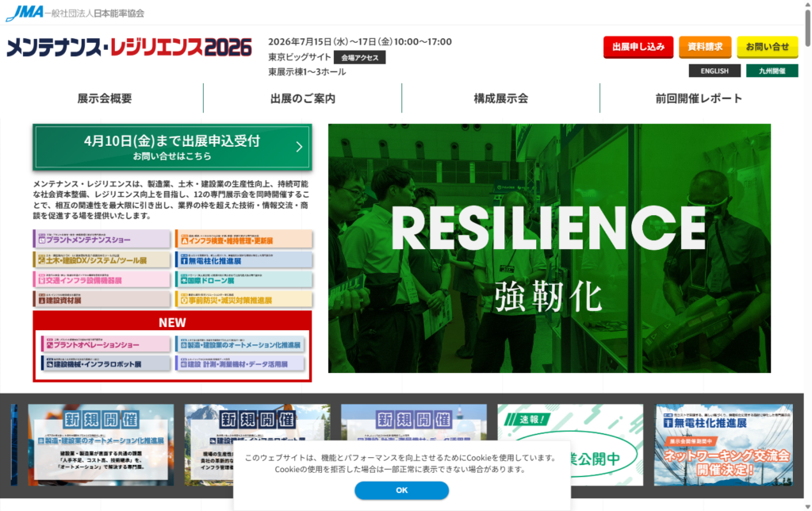Select the 前回開催レポート menu item
The width and height of the screenshot is (812, 511).
point(699,99)
